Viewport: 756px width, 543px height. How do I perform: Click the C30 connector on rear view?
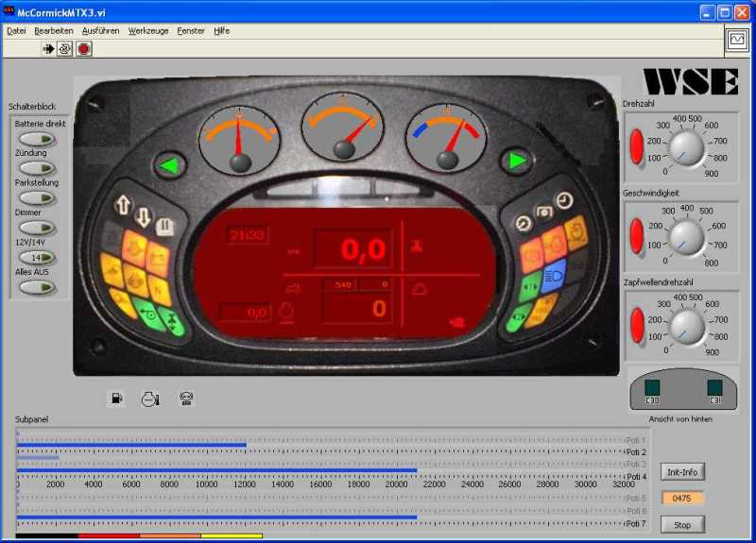[652, 387]
